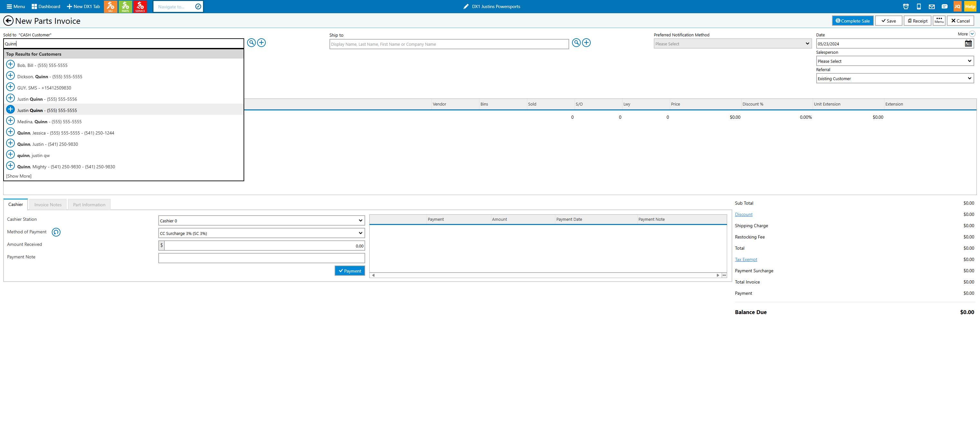The width and height of the screenshot is (980, 428).
Task: Click the Amount Received input field
Action: click(264, 246)
